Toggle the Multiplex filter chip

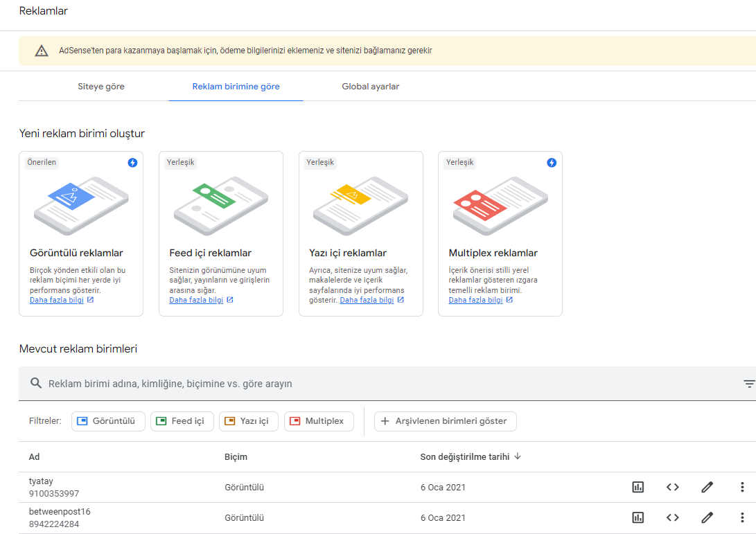319,421
